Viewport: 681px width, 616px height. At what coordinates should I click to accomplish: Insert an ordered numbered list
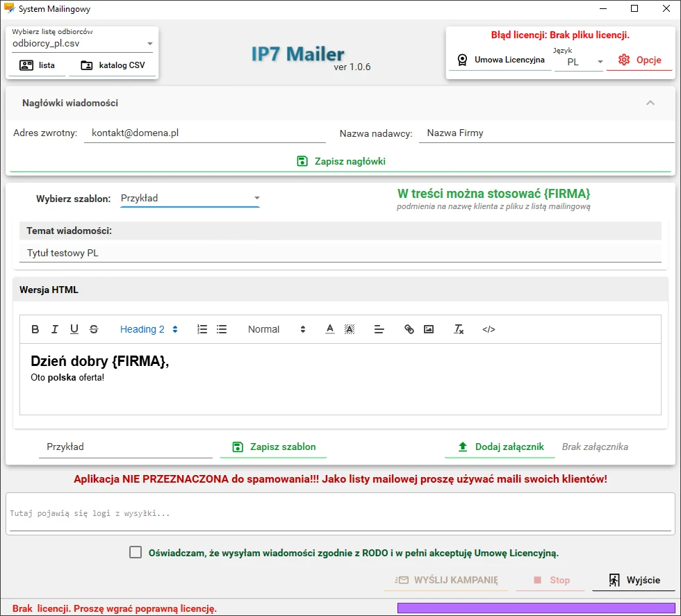click(x=202, y=329)
